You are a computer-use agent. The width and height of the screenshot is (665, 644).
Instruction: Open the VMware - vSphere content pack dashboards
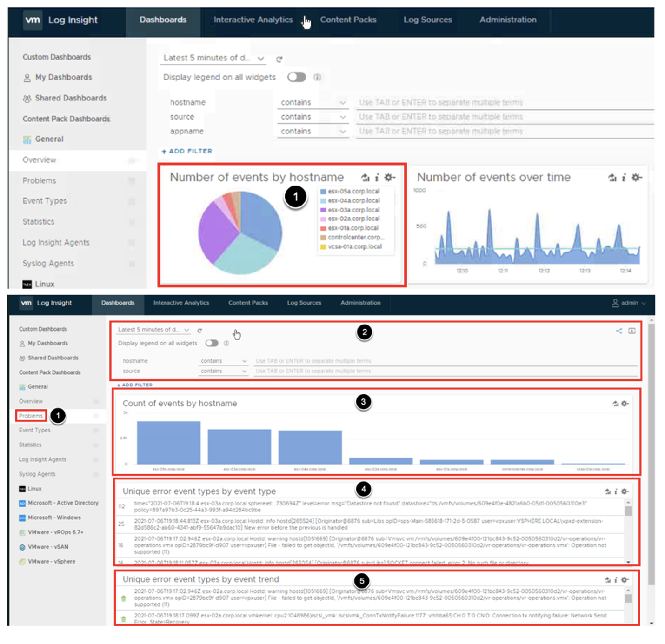click(47, 562)
